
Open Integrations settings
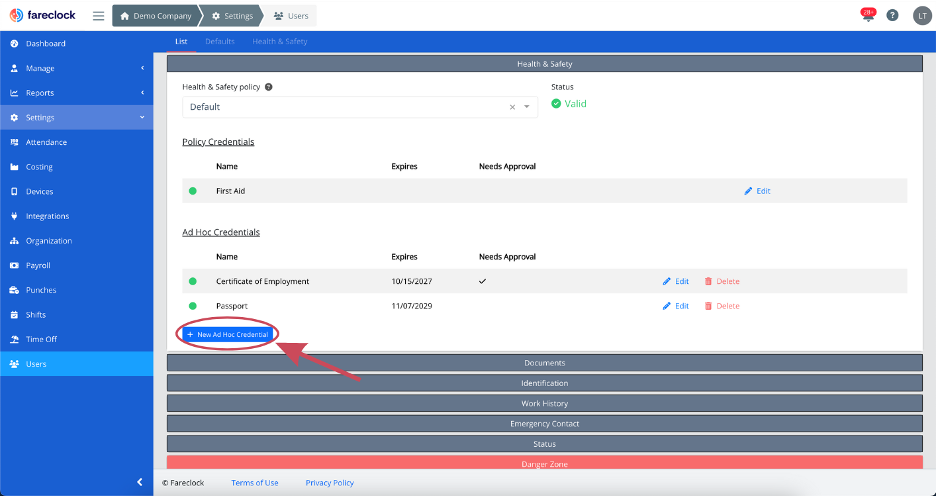76,216
